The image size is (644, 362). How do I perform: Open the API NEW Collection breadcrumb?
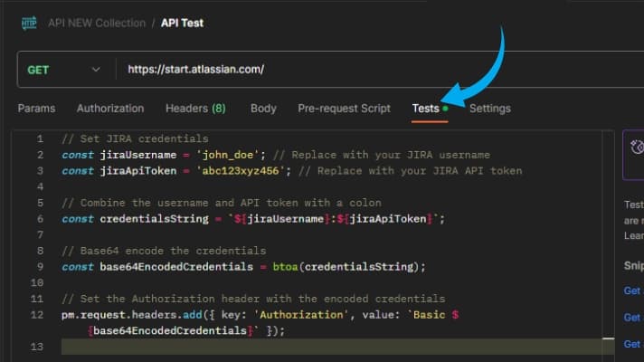97,23
